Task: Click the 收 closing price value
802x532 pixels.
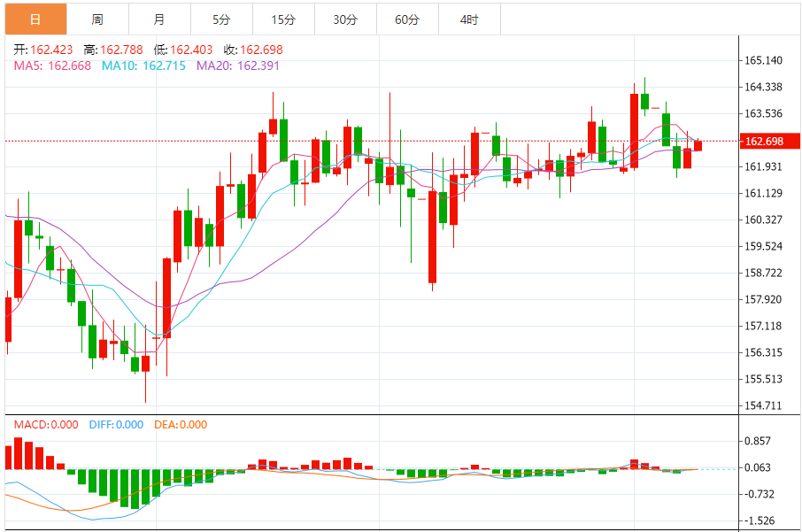Action: [x=261, y=50]
